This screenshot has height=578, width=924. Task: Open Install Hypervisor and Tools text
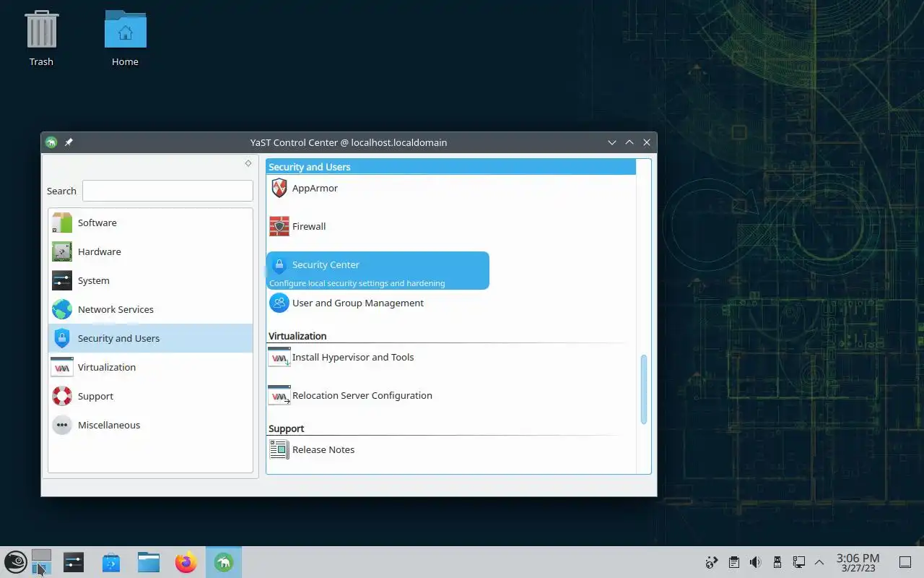[x=353, y=357]
